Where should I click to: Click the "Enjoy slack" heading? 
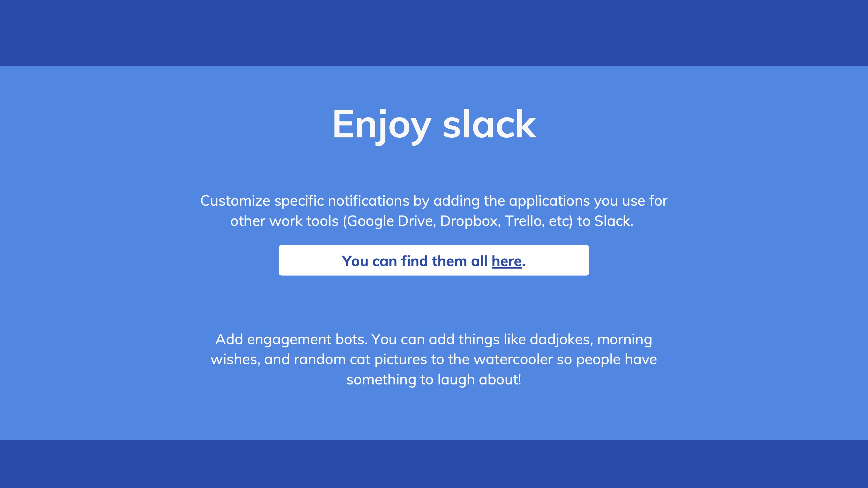(434, 124)
